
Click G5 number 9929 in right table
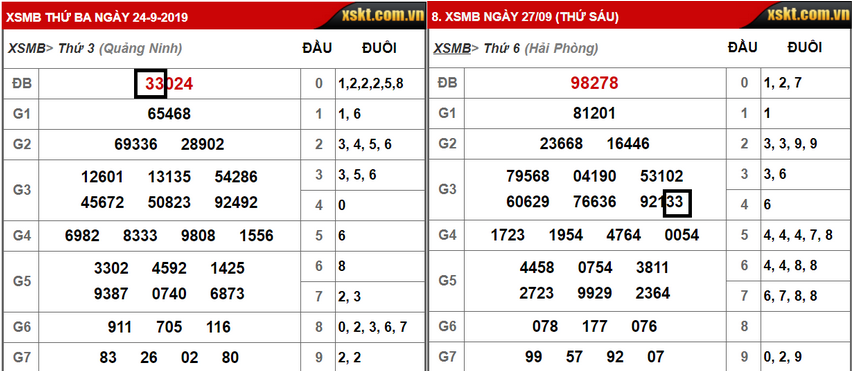pos(595,294)
